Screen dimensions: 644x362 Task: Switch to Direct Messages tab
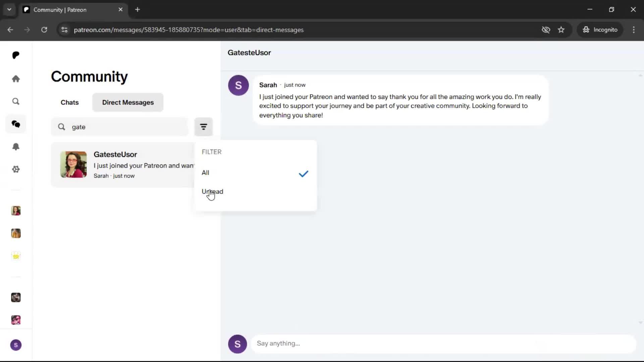pyautogui.click(x=128, y=102)
